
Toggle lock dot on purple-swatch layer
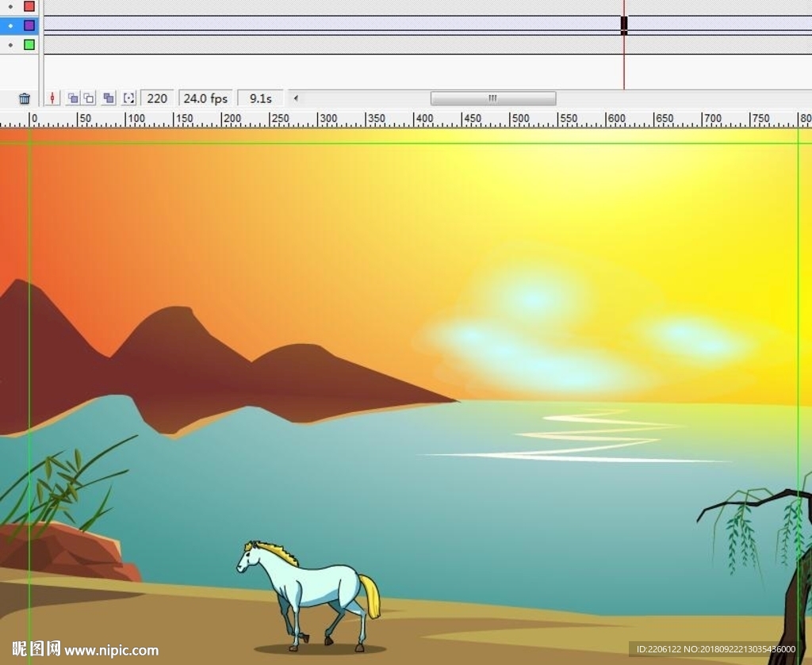[11, 25]
